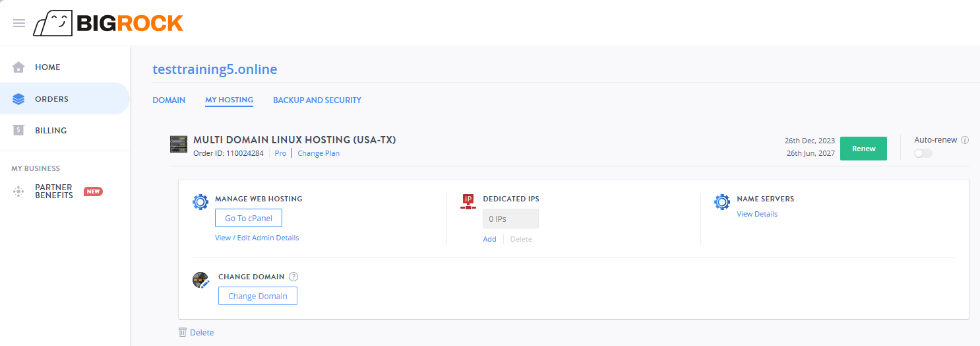Viewport: 980px width, 346px height.
Task: Click the BigRock logo
Action: coord(108,23)
